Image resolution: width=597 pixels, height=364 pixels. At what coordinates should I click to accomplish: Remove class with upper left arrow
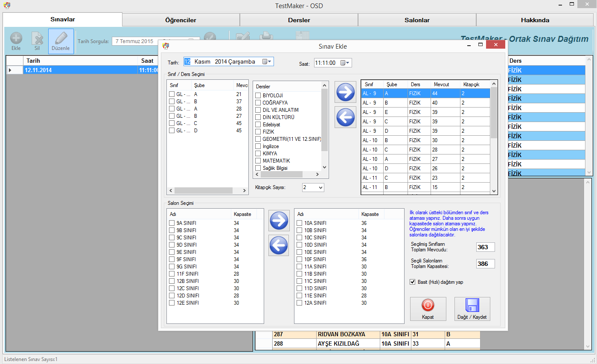tap(345, 117)
